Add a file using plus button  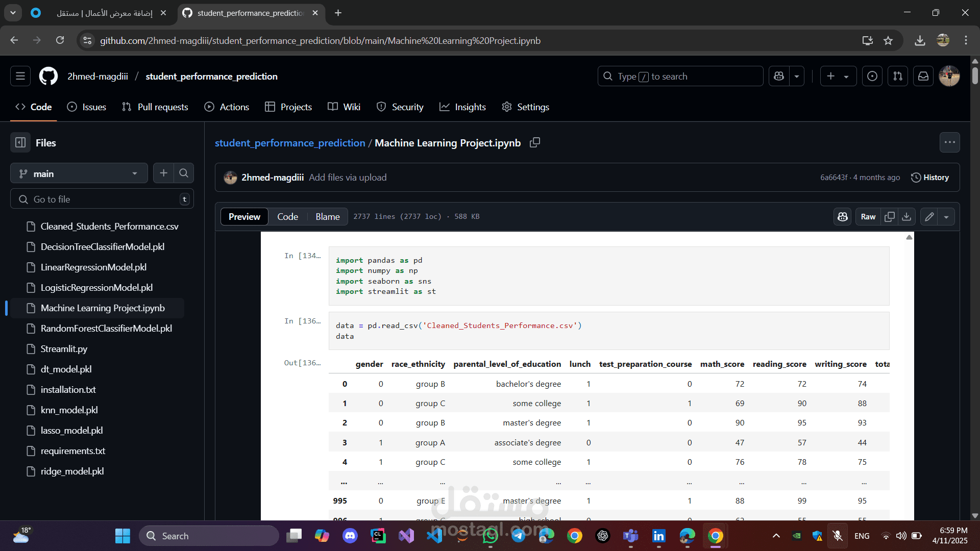pos(163,173)
